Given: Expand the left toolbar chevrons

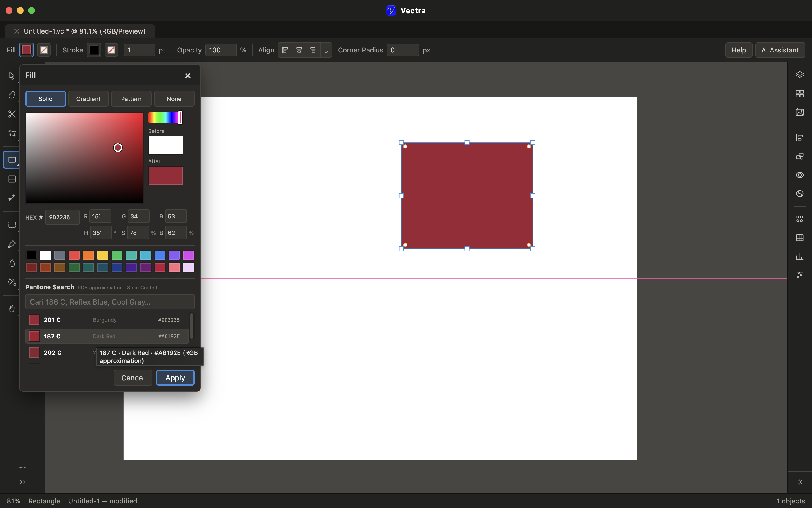Looking at the screenshot, I should point(22,482).
